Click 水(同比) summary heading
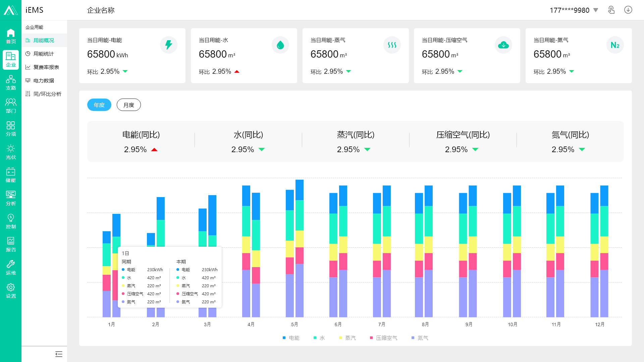The height and width of the screenshot is (362, 644). (x=248, y=135)
